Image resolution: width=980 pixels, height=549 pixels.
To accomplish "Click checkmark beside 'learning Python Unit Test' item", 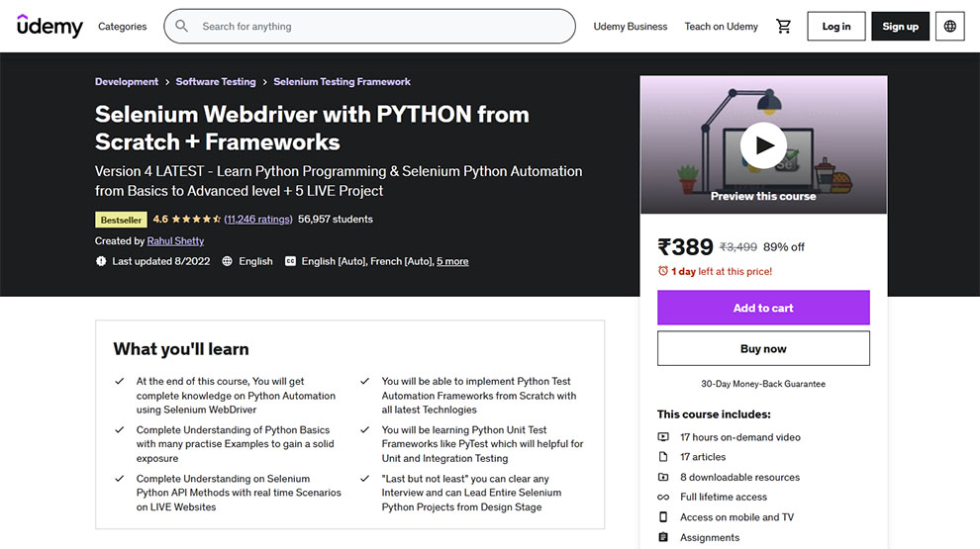I will tap(365, 429).
